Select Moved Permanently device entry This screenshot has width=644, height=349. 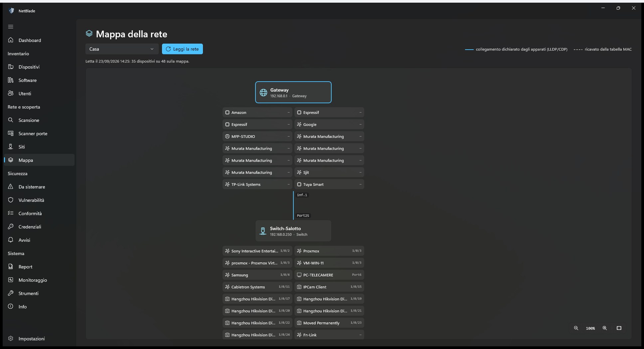329,323
